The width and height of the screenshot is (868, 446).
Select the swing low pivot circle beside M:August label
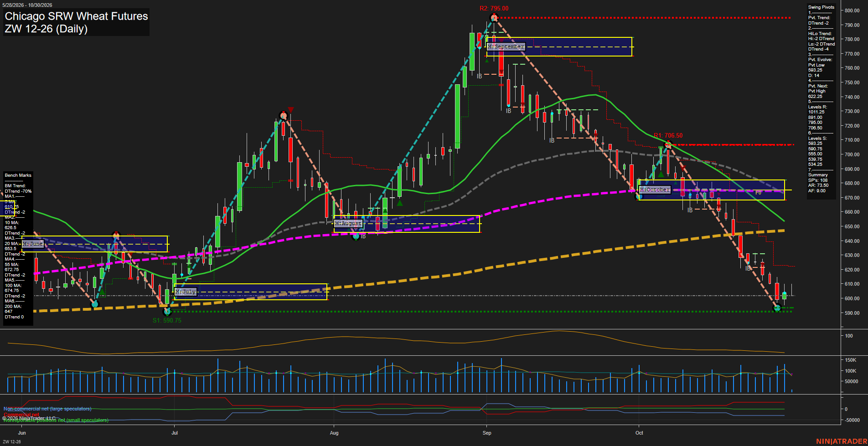tap(356, 236)
